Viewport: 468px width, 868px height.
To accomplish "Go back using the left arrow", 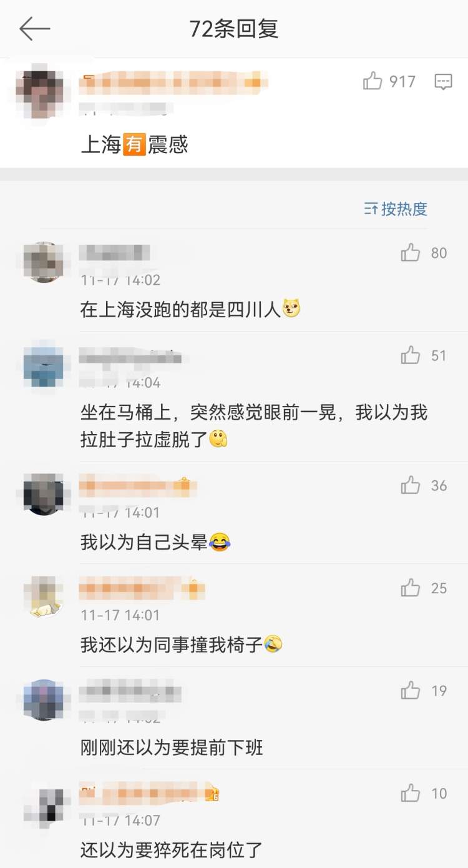I will pos(34,29).
